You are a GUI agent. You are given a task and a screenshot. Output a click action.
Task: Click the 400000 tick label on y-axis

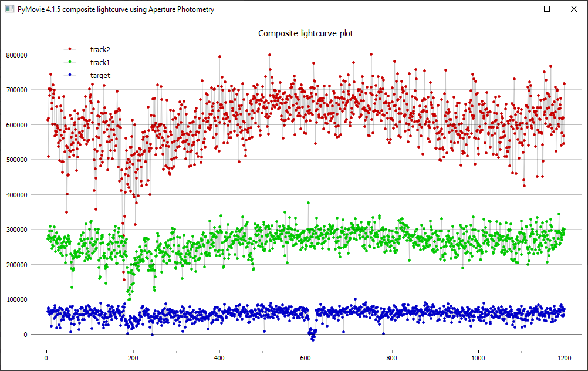point(15,195)
